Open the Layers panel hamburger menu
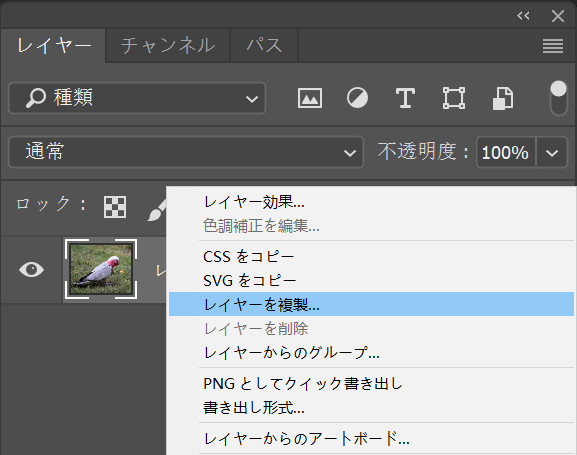Viewport: 577px width, 455px height. [x=553, y=46]
